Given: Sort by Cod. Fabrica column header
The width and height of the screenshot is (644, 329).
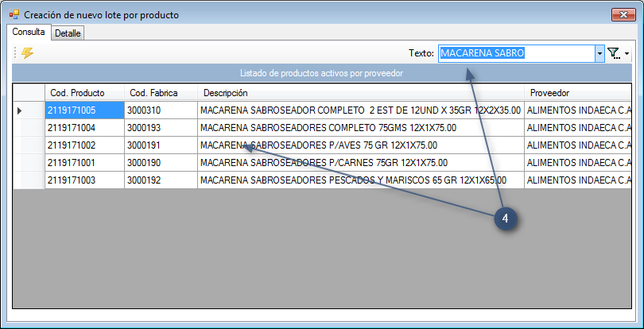Looking at the screenshot, I should (x=161, y=93).
